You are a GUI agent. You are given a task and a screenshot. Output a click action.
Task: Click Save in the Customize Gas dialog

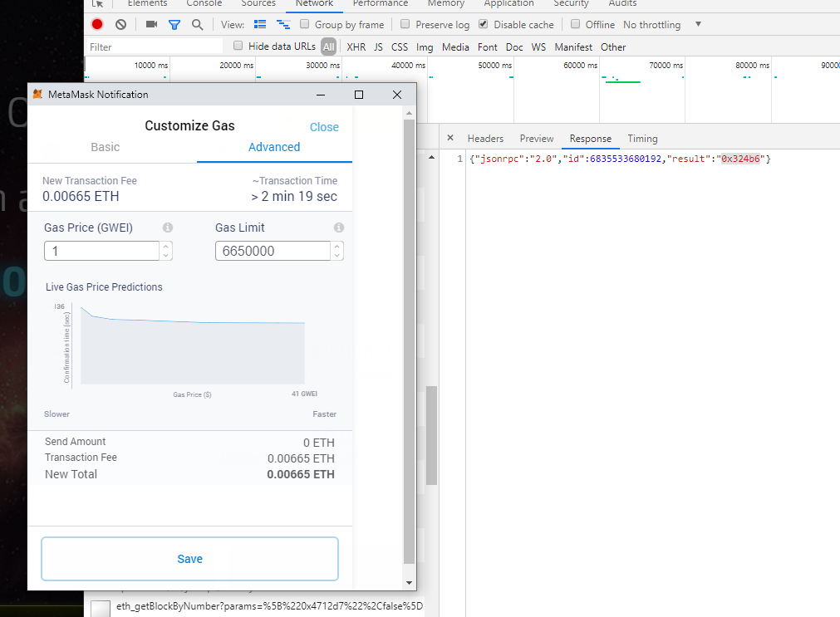[189, 559]
